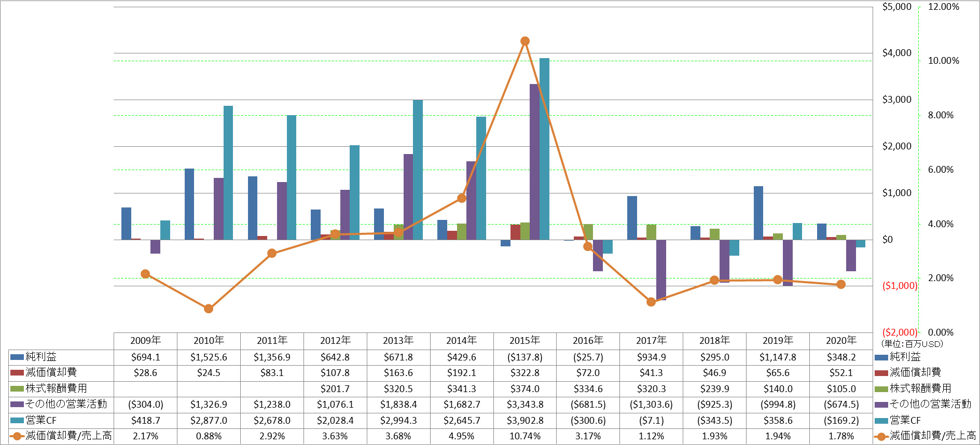Click the right-side 営業CF legend label
This screenshot has height=445, width=980.
[x=905, y=421]
